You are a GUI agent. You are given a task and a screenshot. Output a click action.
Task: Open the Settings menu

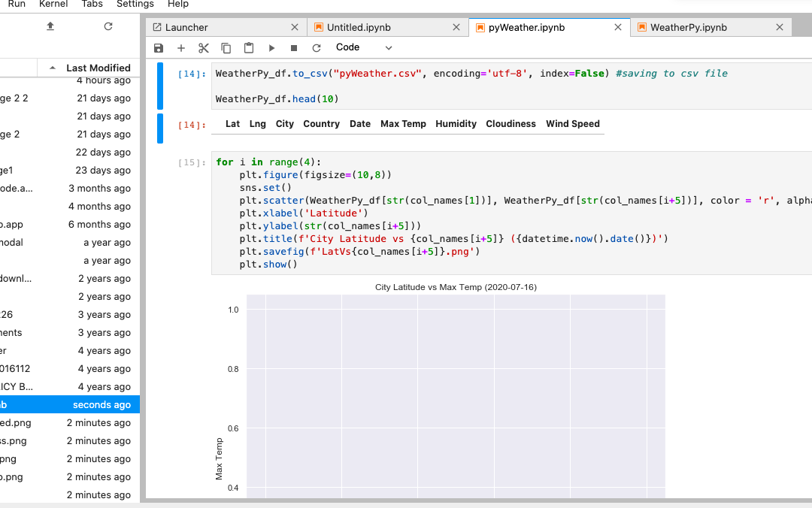coord(135,5)
